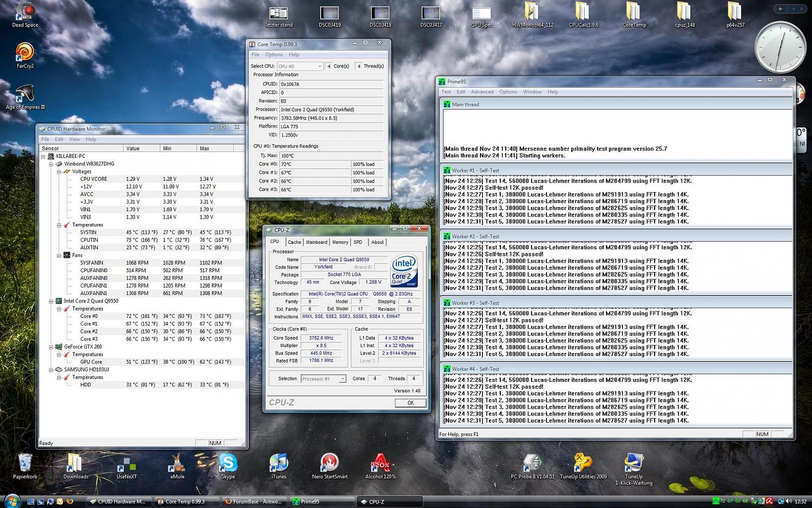The image size is (812, 508).
Task: Open the Dead Space desktop shortcut
Action: point(25,15)
